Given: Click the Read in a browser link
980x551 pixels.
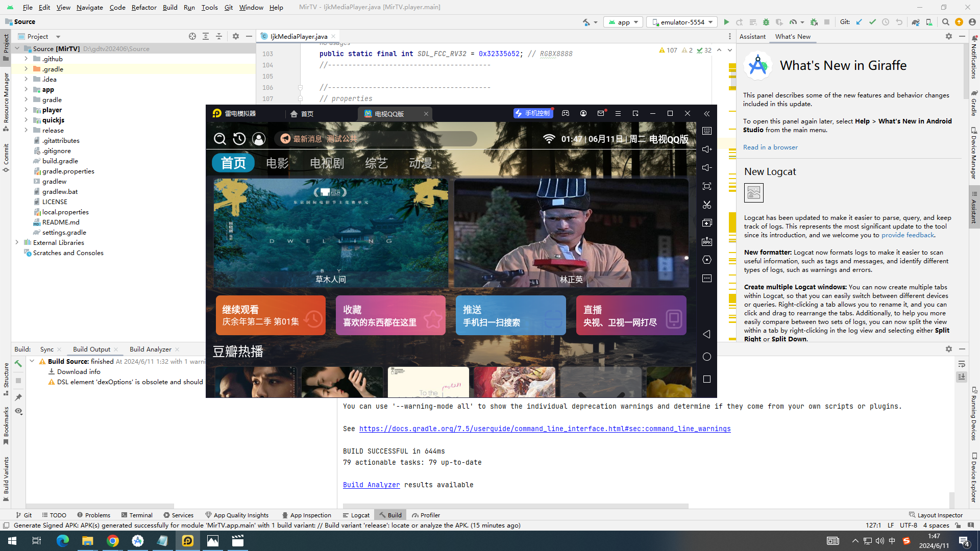Looking at the screenshot, I should [770, 147].
